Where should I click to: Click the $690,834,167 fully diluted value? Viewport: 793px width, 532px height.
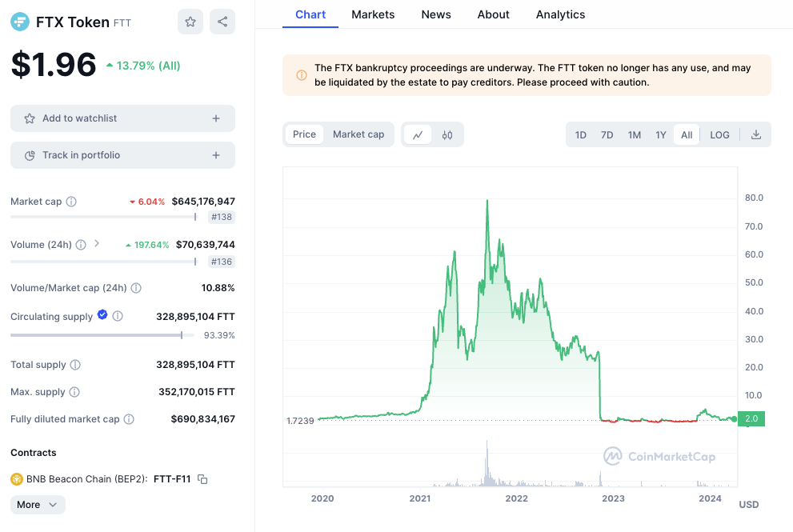click(202, 419)
